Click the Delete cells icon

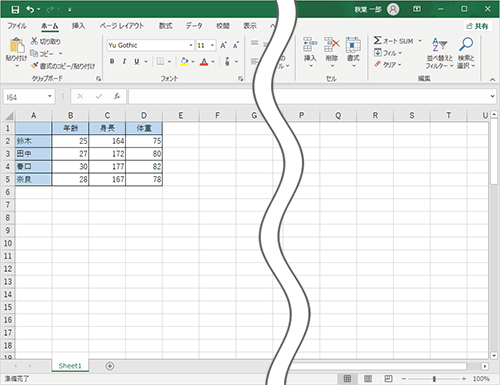tap(332, 44)
